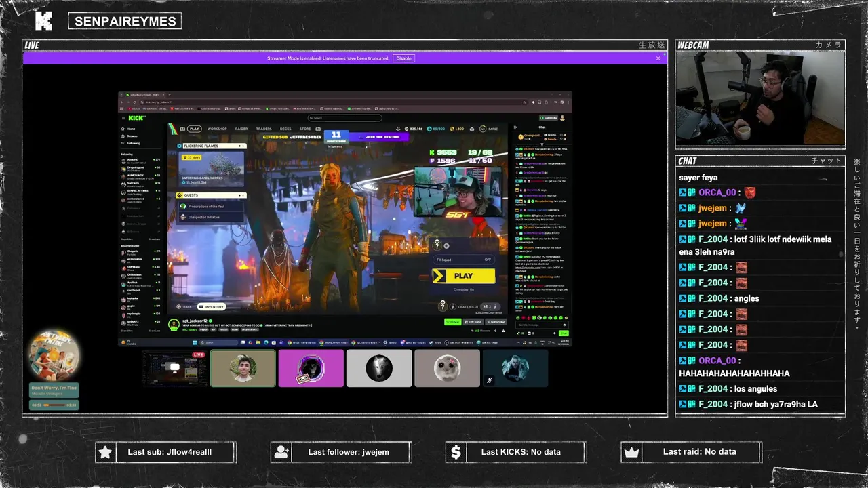
Task: Click the music player progress bar
Action: click(x=54, y=405)
